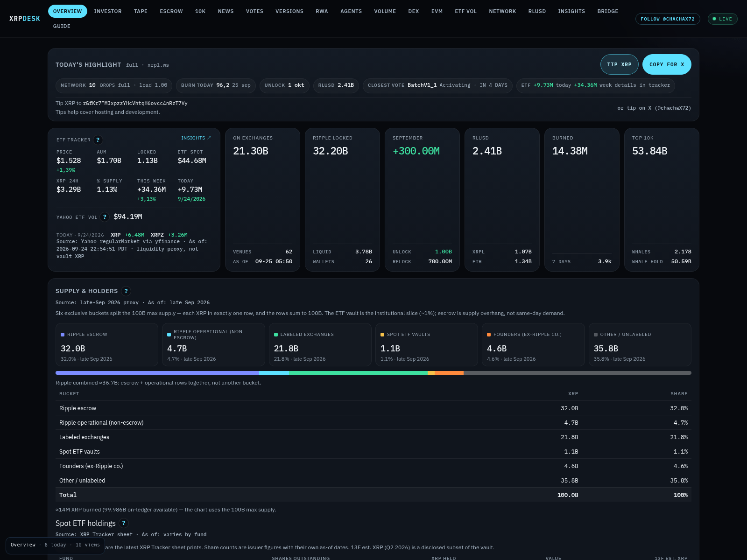Click the Other / Unlabeled gray color square
The image size is (747, 560).
[x=596, y=335]
